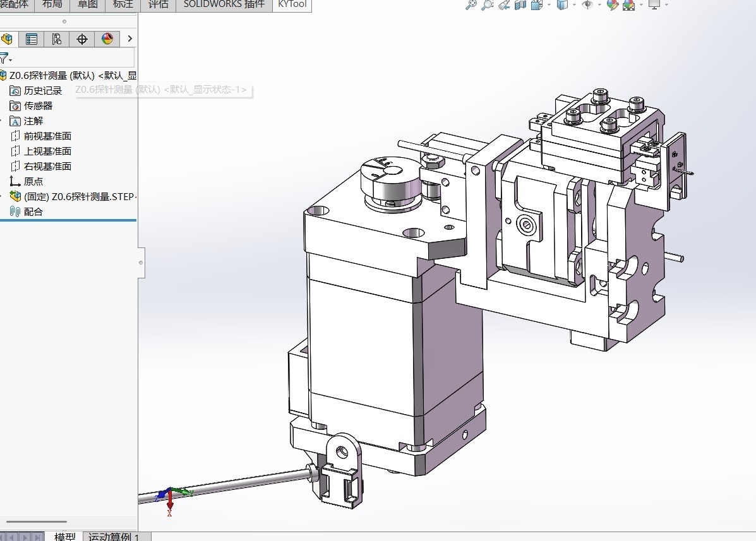The image size is (756, 541).
Task: Select 前视基准面 plane
Action: [48, 136]
